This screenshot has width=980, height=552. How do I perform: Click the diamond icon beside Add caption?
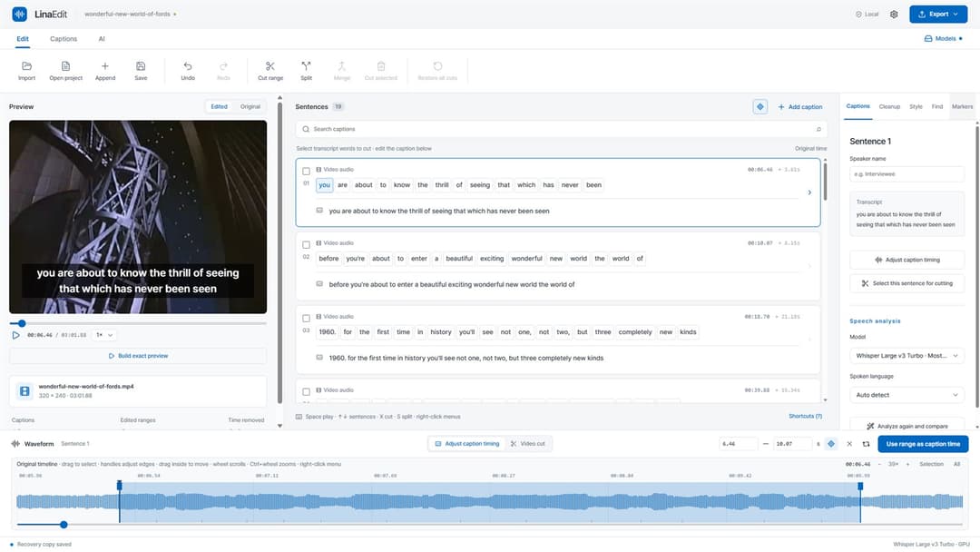(760, 107)
